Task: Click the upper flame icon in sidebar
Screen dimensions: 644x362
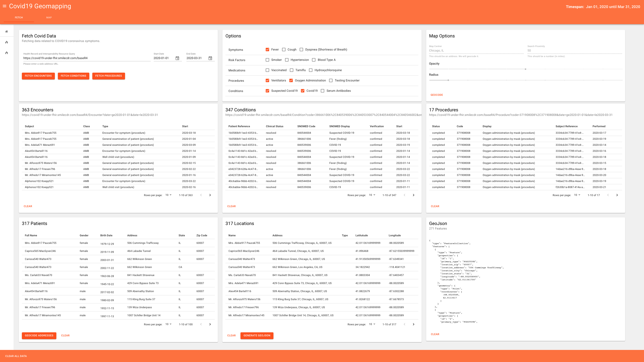Action: click(7, 42)
